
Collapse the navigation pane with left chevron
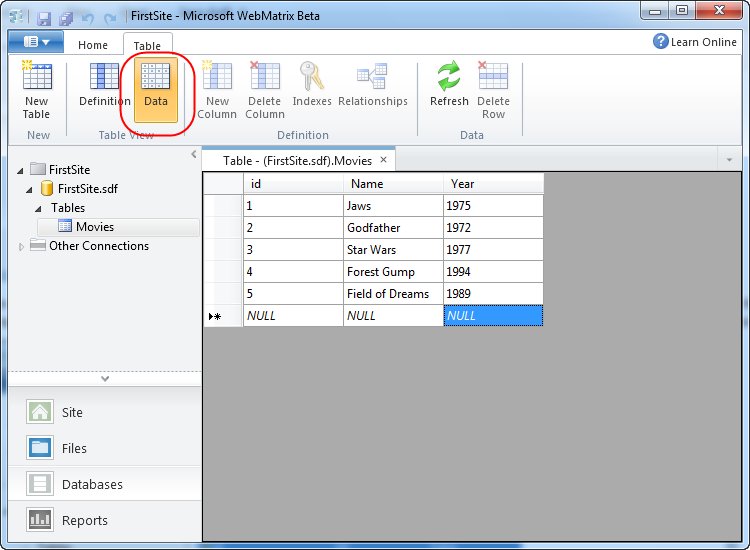pos(194,154)
